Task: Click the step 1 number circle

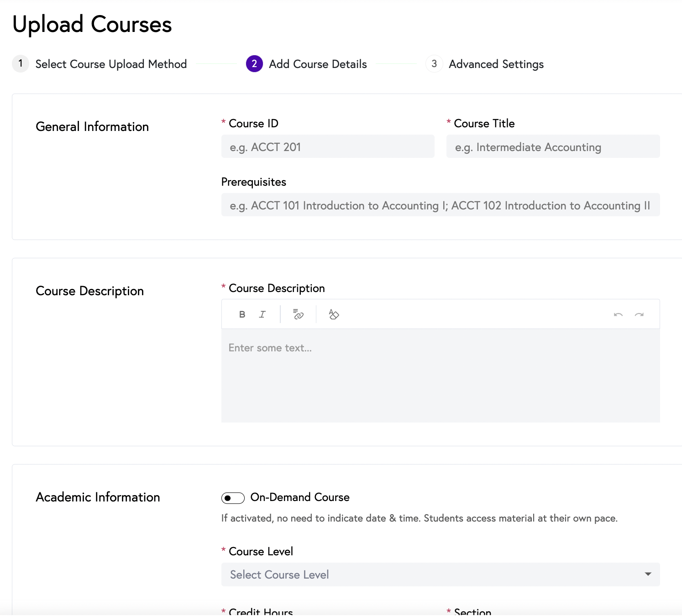Action: pos(21,63)
